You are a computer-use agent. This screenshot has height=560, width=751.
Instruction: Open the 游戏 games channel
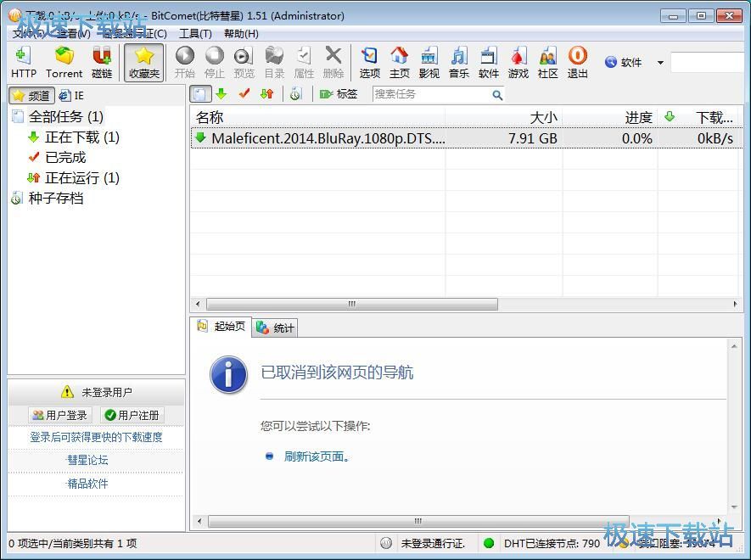pos(518,62)
